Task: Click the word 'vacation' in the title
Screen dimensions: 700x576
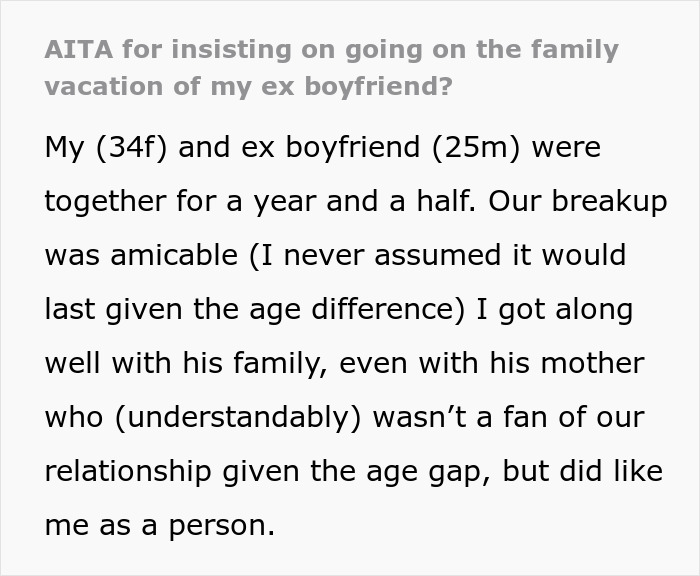Action: (x=107, y=86)
